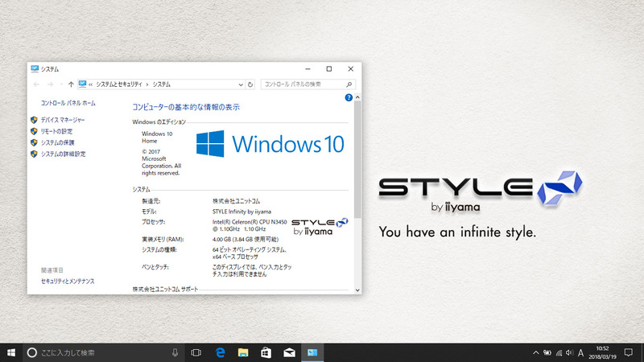Click the manufacturer value 株式会社ユニットコム

pos(236,201)
